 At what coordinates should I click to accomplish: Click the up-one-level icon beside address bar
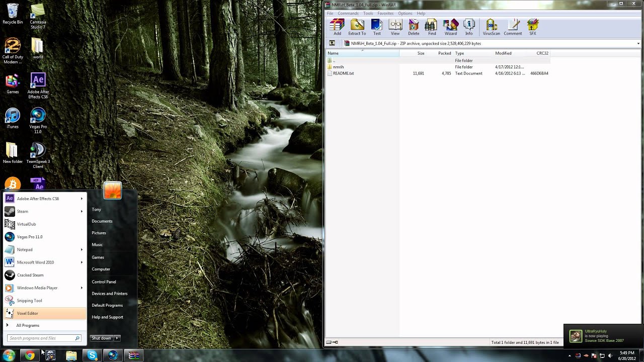click(x=332, y=43)
